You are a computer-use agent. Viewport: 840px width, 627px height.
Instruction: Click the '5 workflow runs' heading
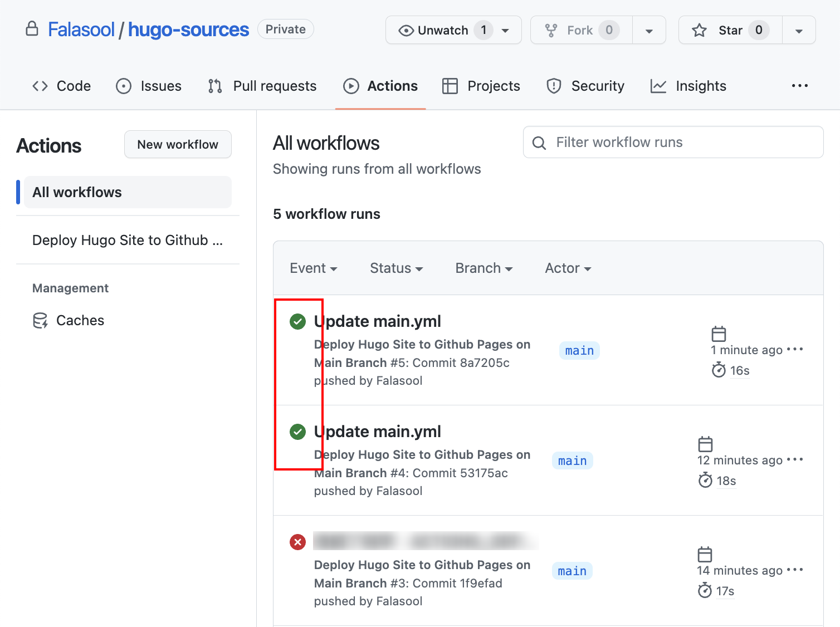pos(326,214)
